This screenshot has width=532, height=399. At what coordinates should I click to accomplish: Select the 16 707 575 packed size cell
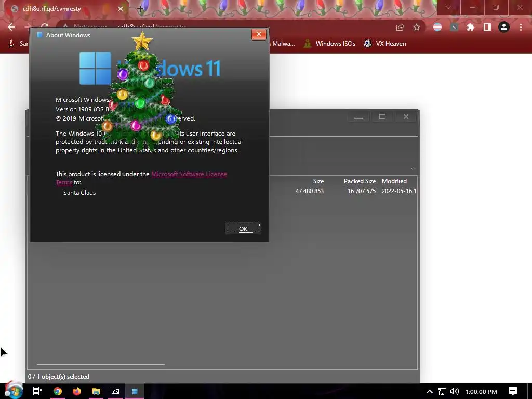click(362, 191)
